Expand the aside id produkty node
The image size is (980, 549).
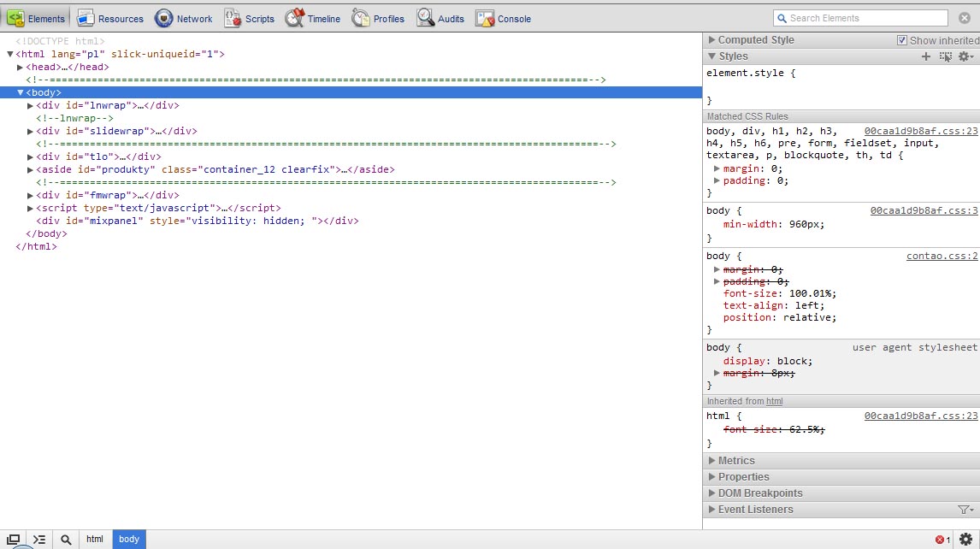coord(30,169)
